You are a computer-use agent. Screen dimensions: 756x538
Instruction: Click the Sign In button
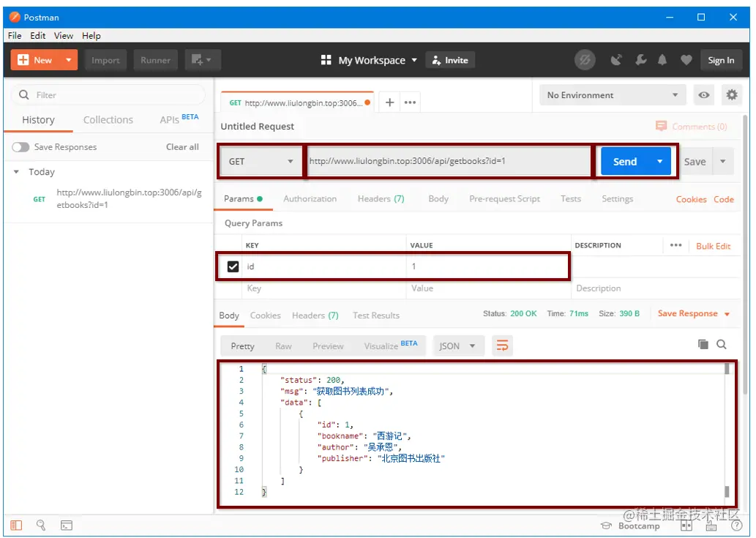(x=721, y=60)
